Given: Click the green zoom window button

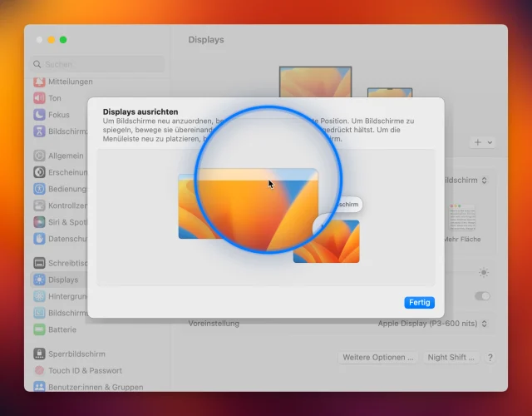Looking at the screenshot, I should pyautogui.click(x=63, y=40).
